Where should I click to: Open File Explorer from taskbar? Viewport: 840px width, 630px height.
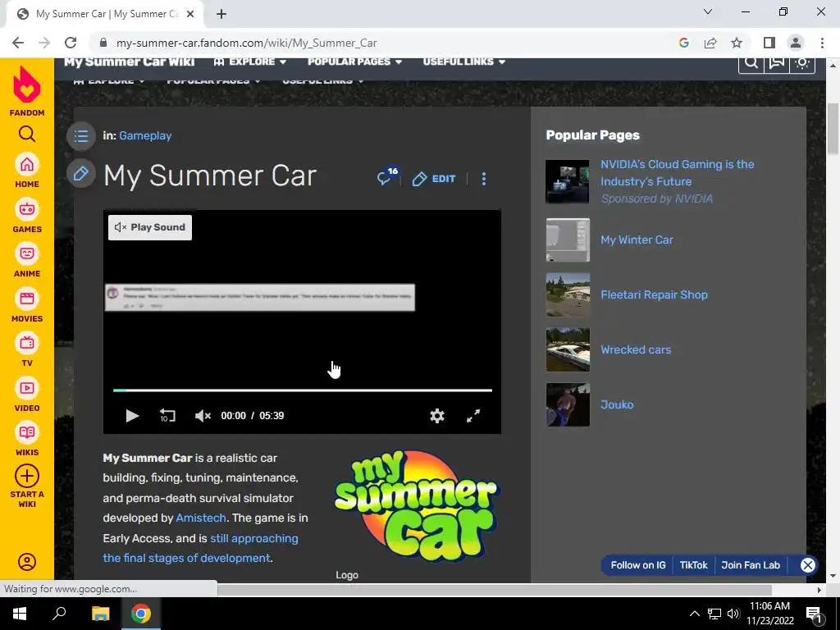[x=100, y=614]
